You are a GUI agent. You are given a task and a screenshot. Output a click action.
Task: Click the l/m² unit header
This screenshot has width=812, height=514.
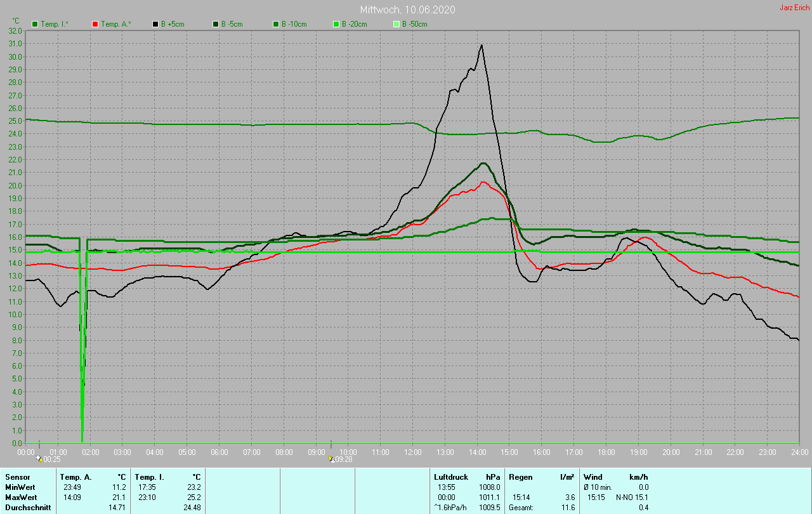pyautogui.click(x=567, y=477)
